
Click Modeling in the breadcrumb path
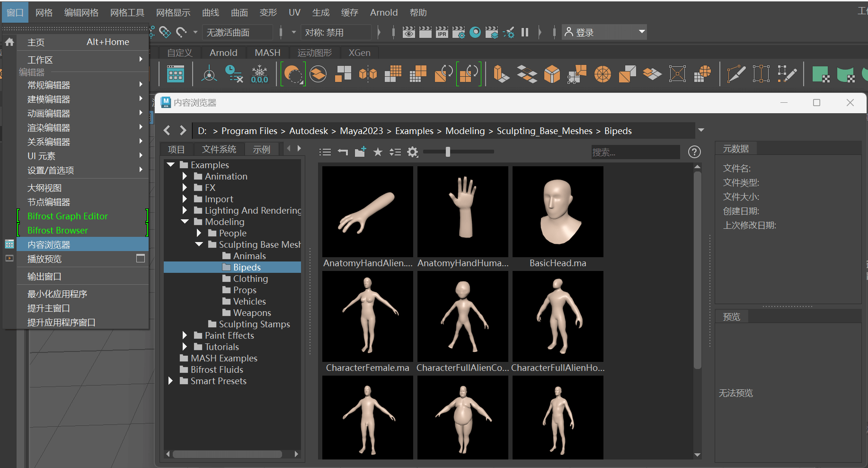(x=465, y=131)
